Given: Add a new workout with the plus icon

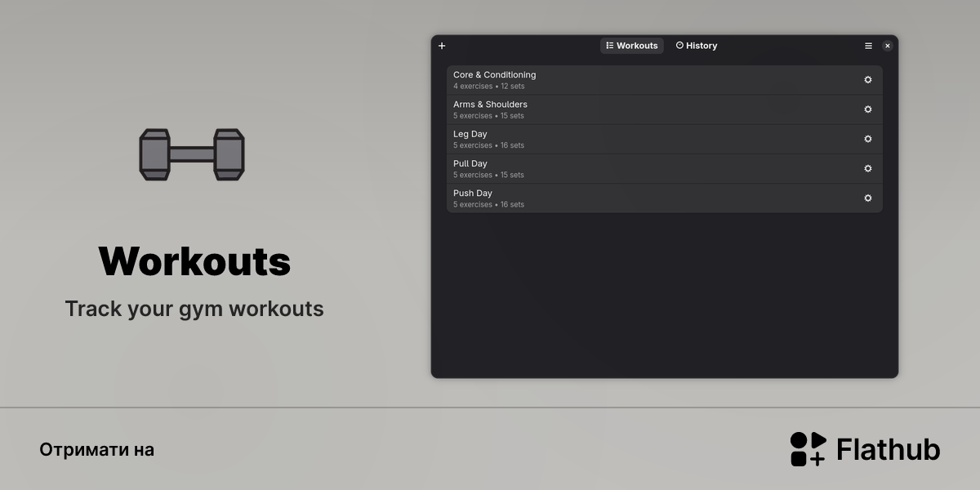Looking at the screenshot, I should click(x=442, y=46).
